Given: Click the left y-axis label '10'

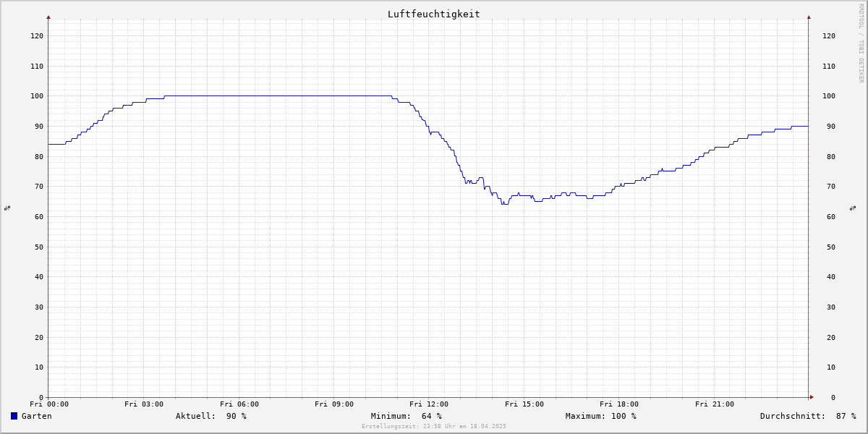Looking at the screenshot, I should [39, 367].
